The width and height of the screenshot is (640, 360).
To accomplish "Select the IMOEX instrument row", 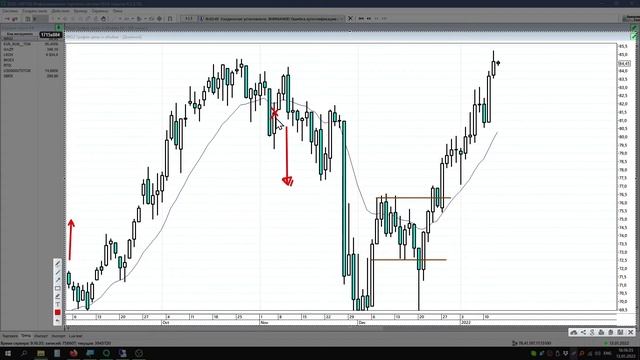I will (x=31, y=60).
